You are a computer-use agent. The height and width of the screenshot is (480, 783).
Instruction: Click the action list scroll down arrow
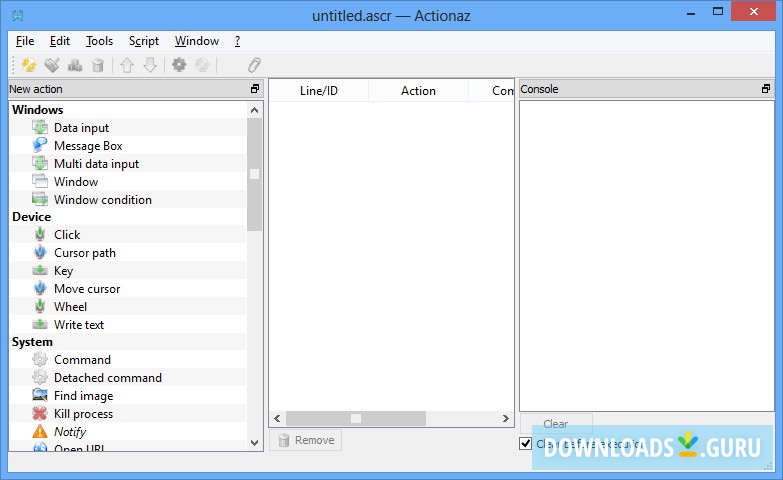coord(254,443)
